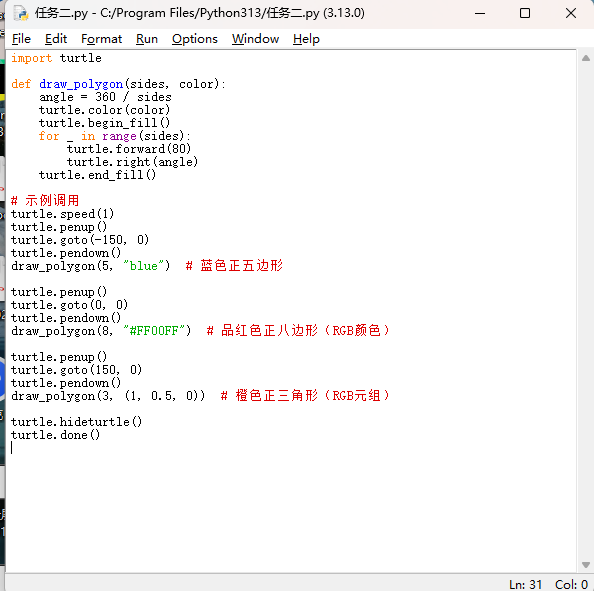
Task: Click the turtle.forward(80) line
Action: [x=129, y=149]
